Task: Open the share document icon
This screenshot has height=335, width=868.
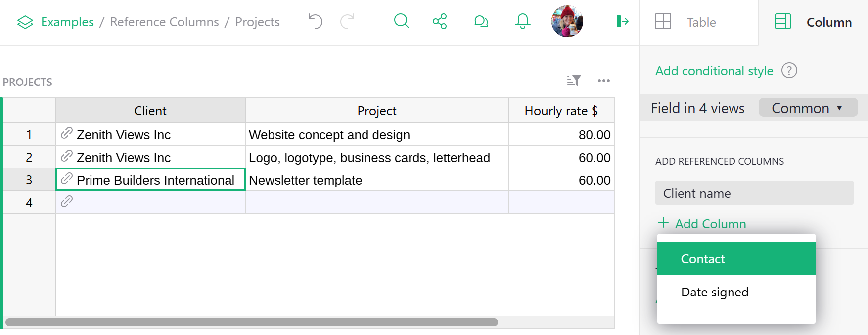Action: [x=440, y=21]
